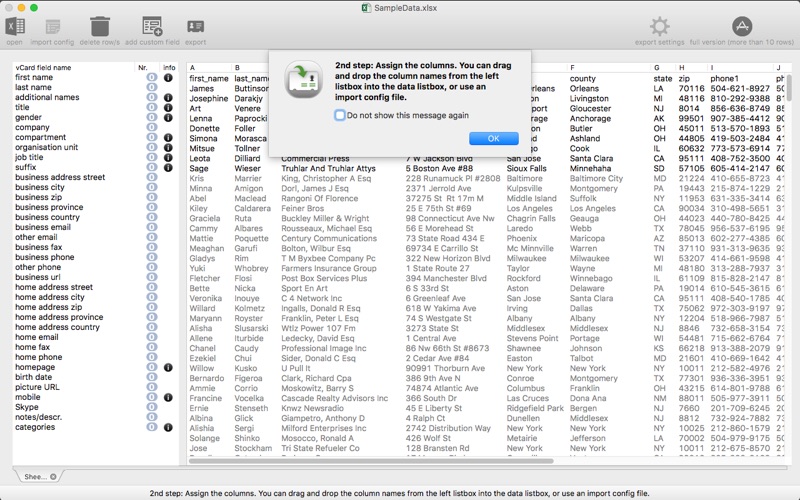
Task: Select 'business email' in vCard field list
Action: pyautogui.click(x=43, y=228)
